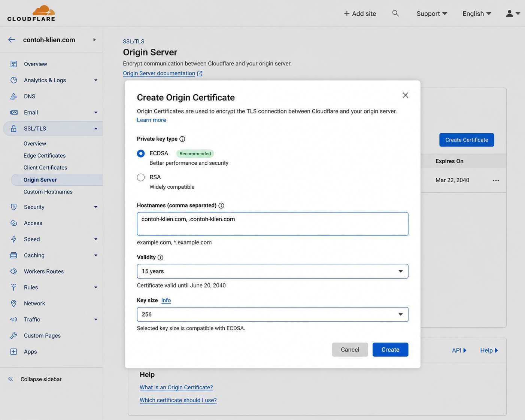Click the Collapse sidebar double-chevron icon
525x420 pixels.
pyautogui.click(x=10, y=379)
